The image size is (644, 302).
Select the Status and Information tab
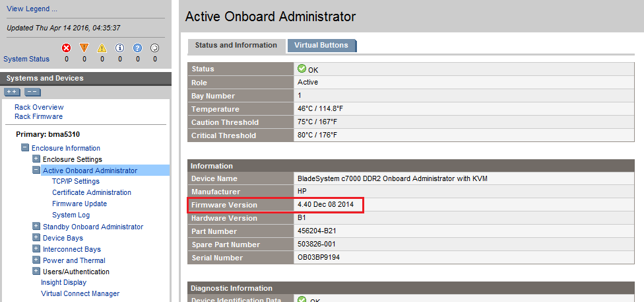(x=236, y=45)
